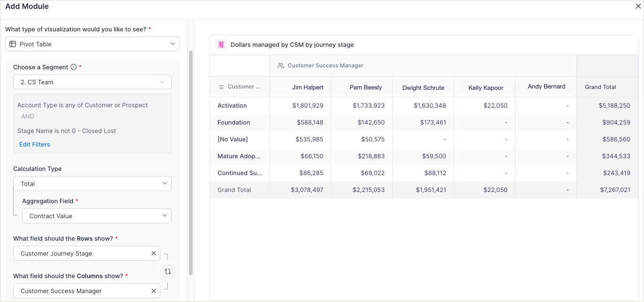Click the Grand Total column header

[x=600, y=87]
